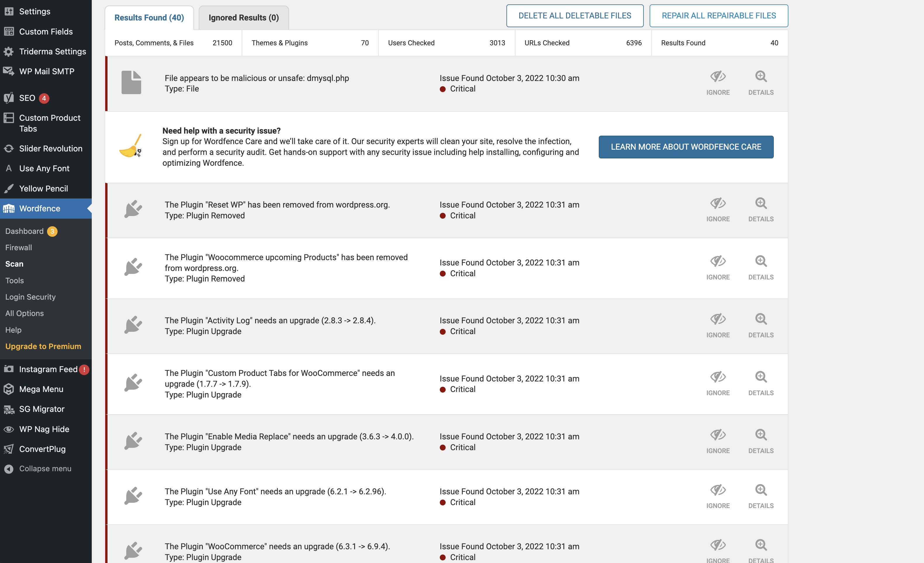The width and height of the screenshot is (924, 563).
Task: Click 'Themes & Plugins' summary label
Action: coord(279,43)
